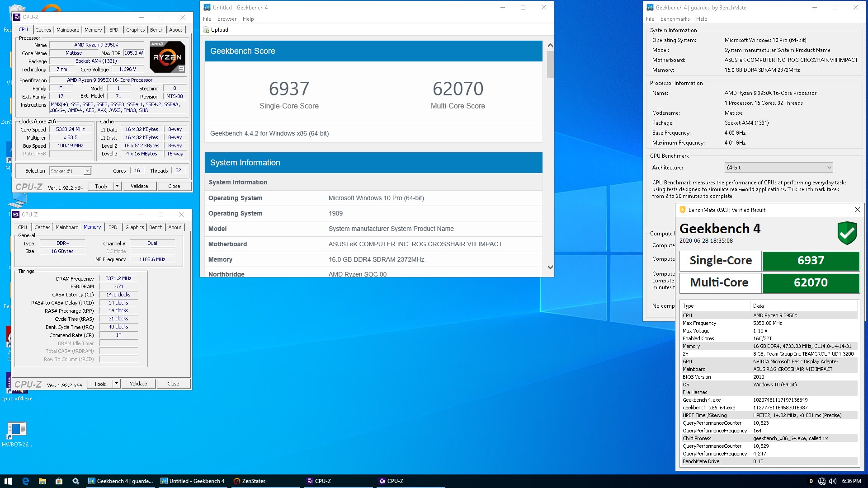Open Help menu in guarded Geekbench window
The width and height of the screenshot is (868, 488).
tap(702, 19)
